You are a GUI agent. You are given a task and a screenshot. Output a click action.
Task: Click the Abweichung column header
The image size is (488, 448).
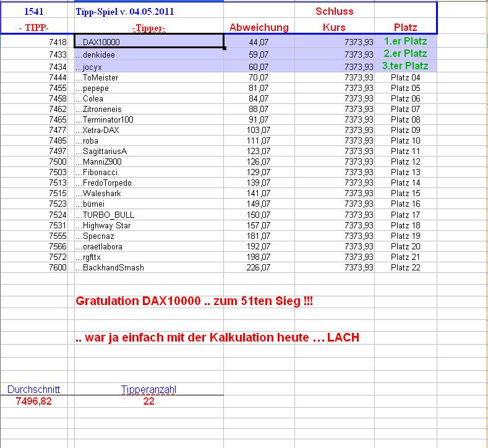pos(259,27)
